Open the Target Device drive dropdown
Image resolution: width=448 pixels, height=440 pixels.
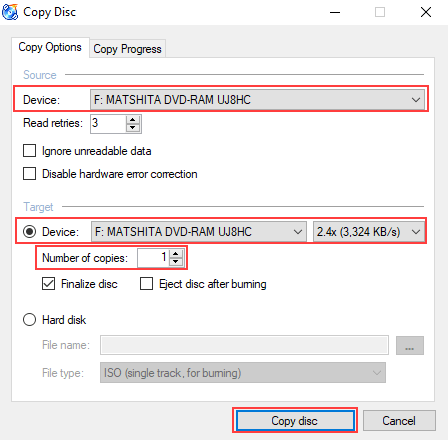click(198, 232)
